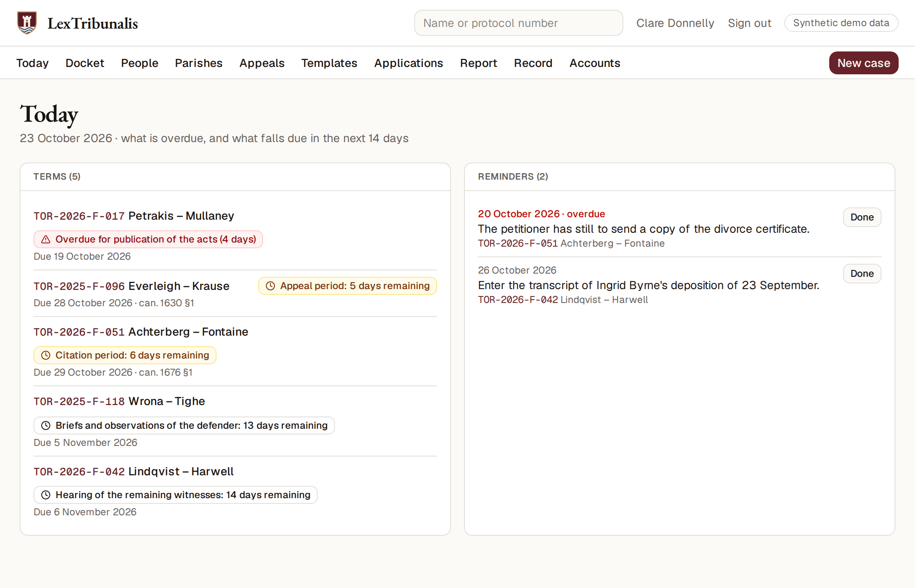This screenshot has height=588, width=915.
Task: Click the clock icon beside Citation period
Action: coord(46,355)
